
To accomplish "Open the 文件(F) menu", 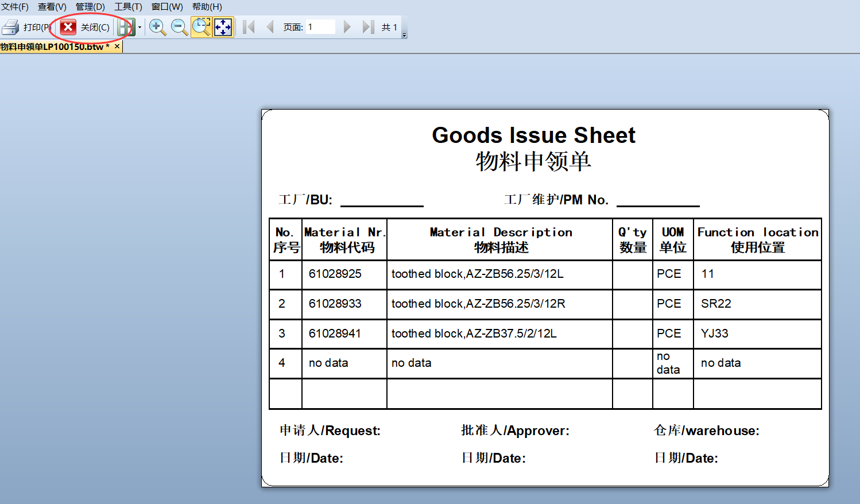I will 15,7.
